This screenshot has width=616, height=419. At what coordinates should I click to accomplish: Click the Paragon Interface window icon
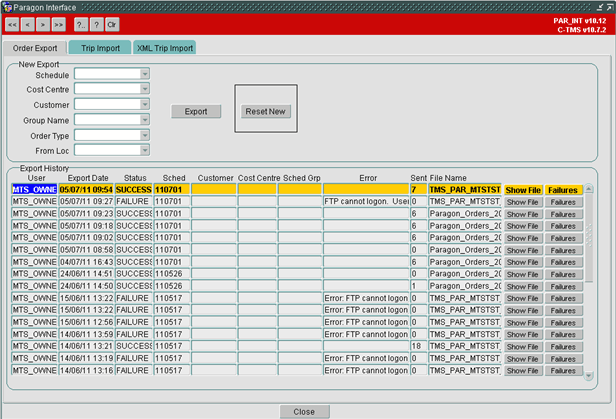[7, 7]
